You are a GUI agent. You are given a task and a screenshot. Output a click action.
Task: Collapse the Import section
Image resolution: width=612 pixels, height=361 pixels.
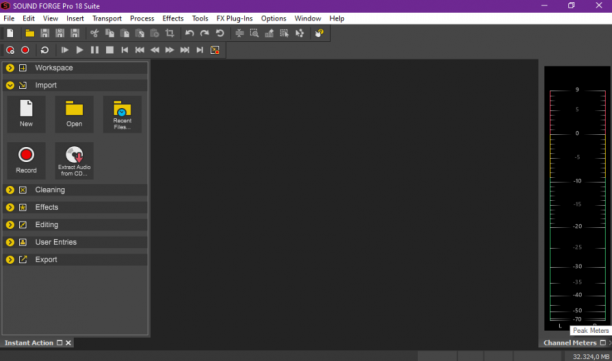click(10, 85)
